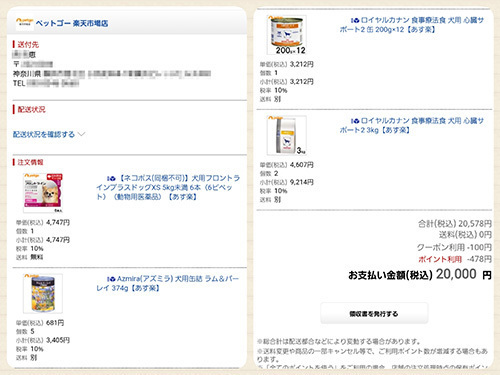Open the Azmira 犬用缶詰 ラム&バーレイ 374g link
This screenshot has width=500, height=375.
pyautogui.click(x=168, y=283)
